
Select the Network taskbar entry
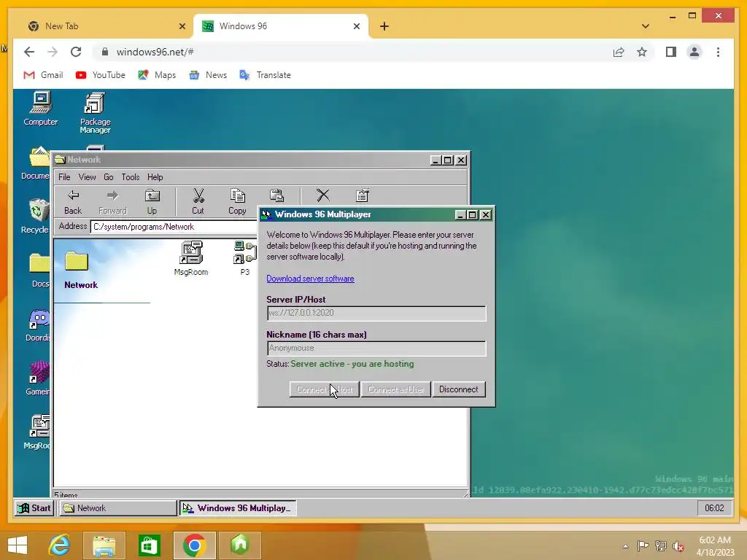coord(117,508)
